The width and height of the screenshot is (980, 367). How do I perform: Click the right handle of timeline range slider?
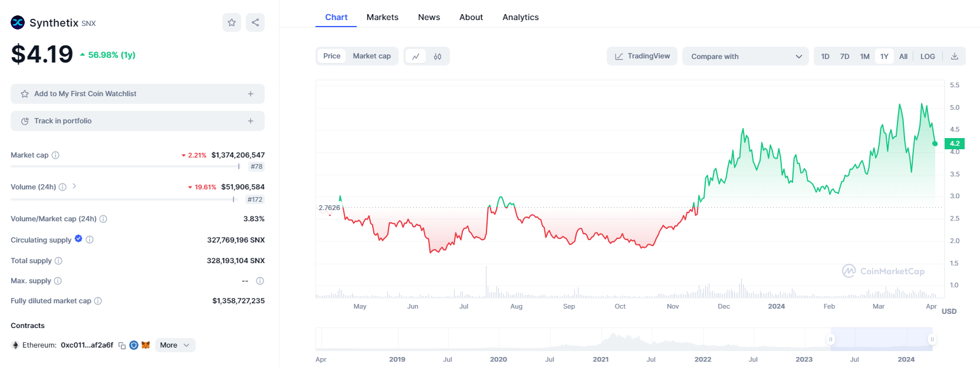pos(932,339)
